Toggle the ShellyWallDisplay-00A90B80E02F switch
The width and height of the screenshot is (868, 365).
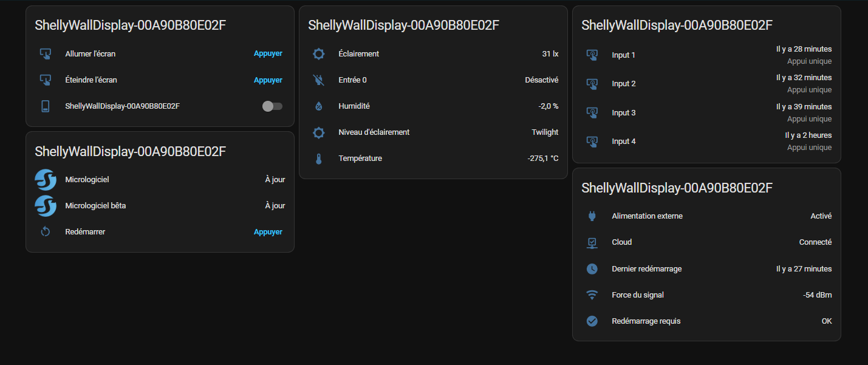(x=272, y=106)
